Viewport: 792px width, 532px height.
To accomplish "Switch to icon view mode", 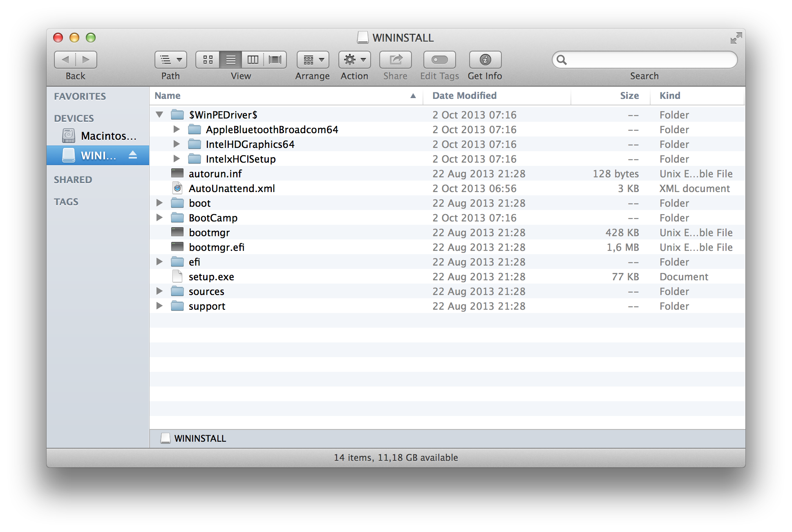I will click(208, 60).
